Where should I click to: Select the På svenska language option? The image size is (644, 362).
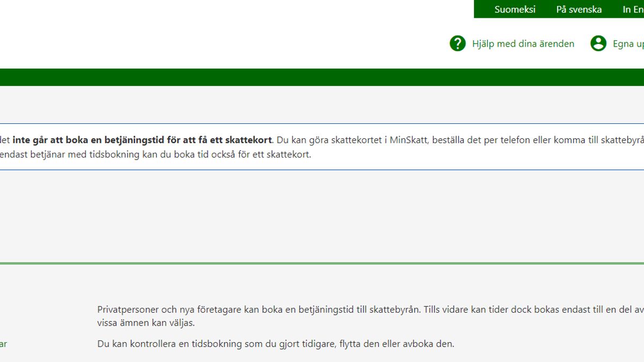coord(579,9)
